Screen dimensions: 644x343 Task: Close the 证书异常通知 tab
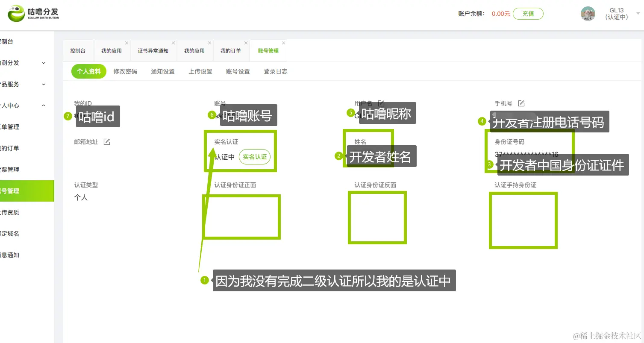click(173, 43)
